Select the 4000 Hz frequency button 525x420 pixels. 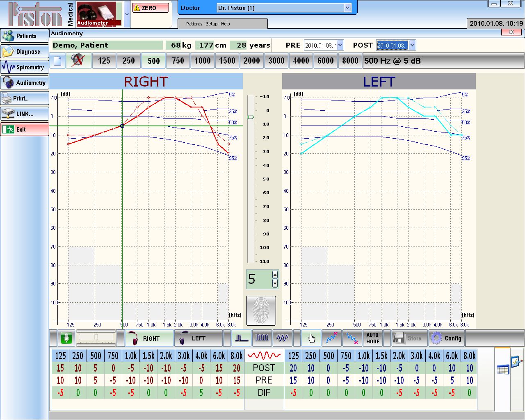(x=301, y=61)
